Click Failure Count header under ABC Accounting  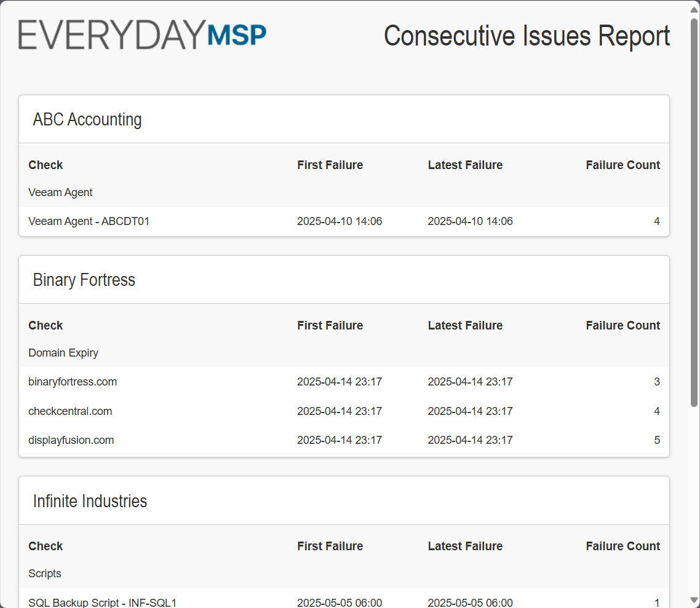622,165
